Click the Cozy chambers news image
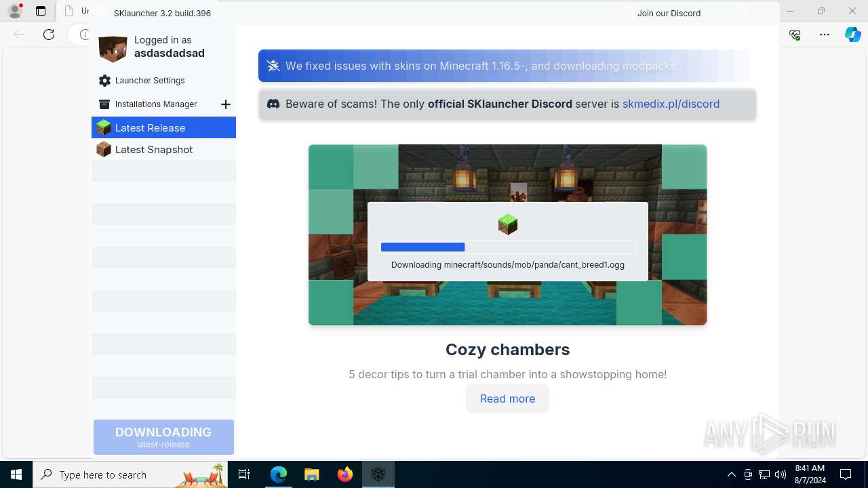The height and width of the screenshot is (488, 868). (x=508, y=235)
